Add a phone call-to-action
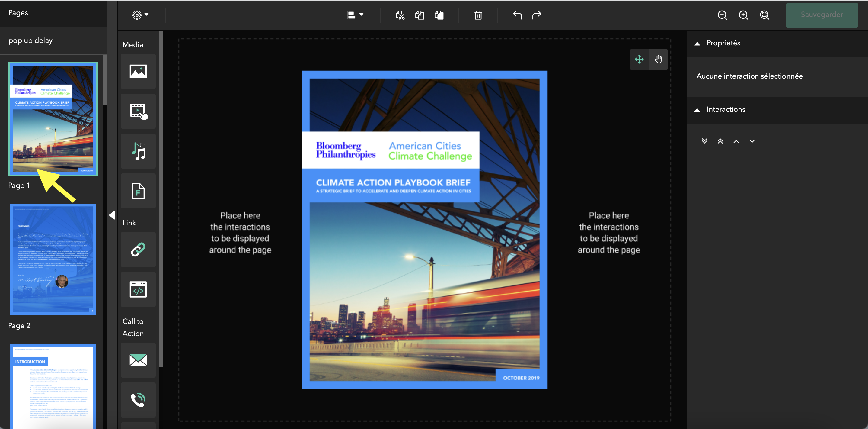This screenshot has height=429, width=868. click(x=138, y=400)
